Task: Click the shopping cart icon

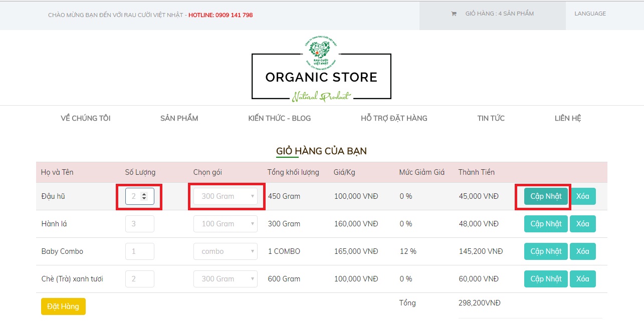Action: click(x=454, y=14)
